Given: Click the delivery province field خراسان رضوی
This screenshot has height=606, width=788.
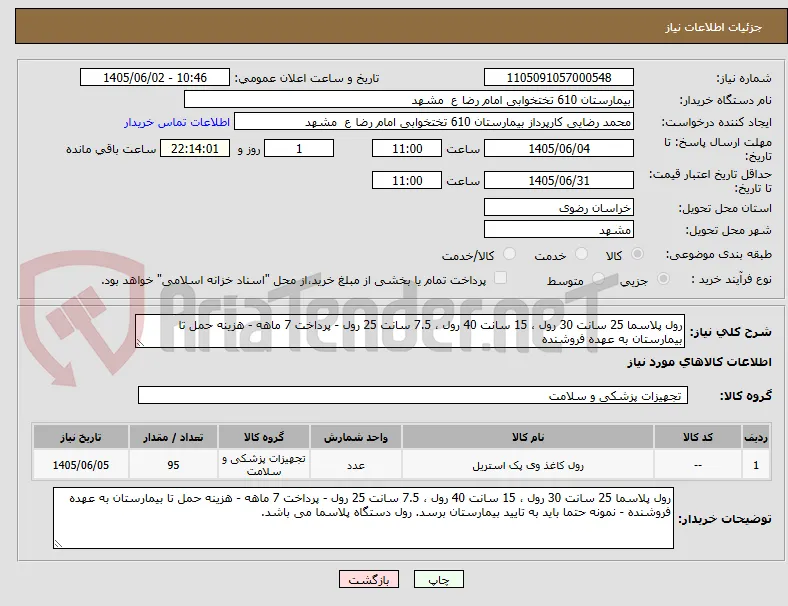Looking at the screenshot, I should 558,207.
